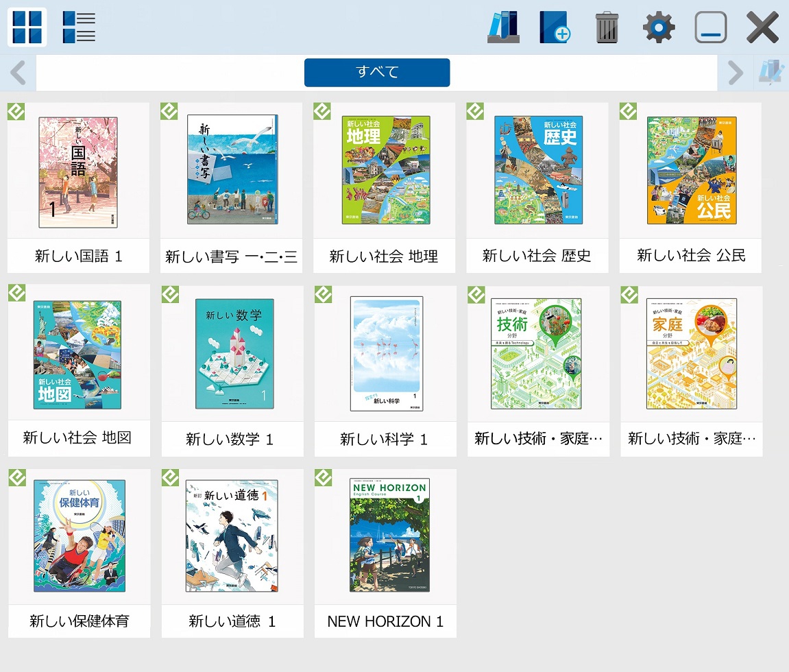Image resolution: width=789 pixels, height=672 pixels.
Task: Click green badge on 新しい社会 地図 card
Action: coord(17,293)
